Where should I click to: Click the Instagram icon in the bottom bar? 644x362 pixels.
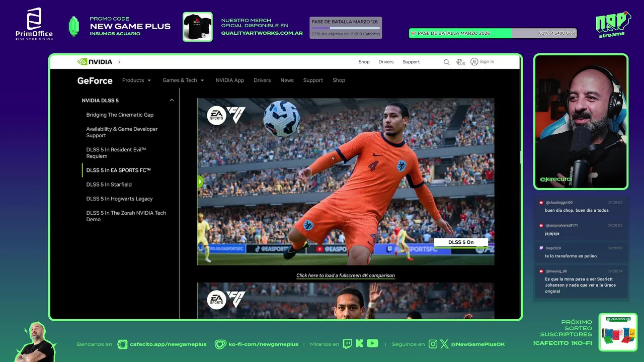(x=433, y=344)
